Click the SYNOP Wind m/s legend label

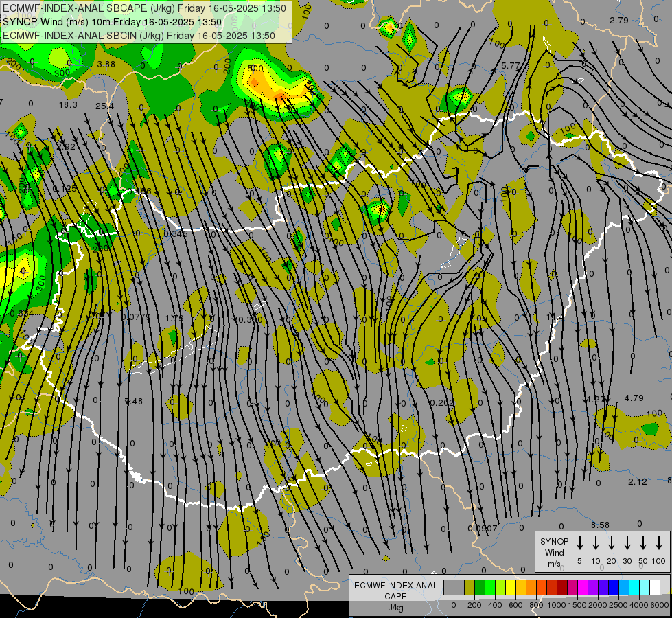click(554, 552)
